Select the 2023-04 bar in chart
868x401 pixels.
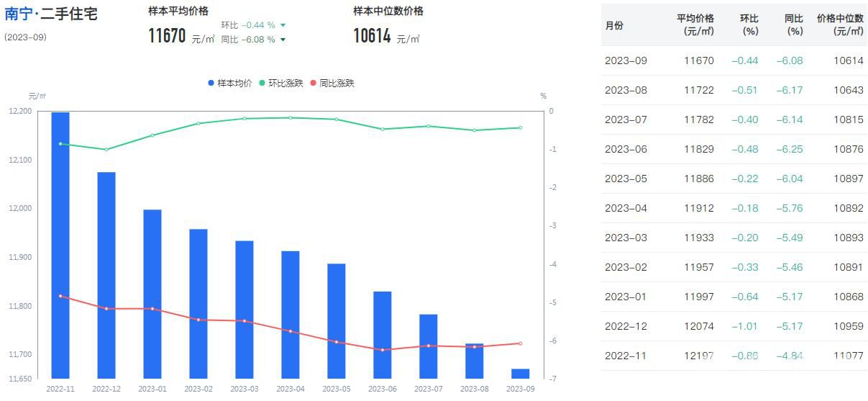pos(291,315)
